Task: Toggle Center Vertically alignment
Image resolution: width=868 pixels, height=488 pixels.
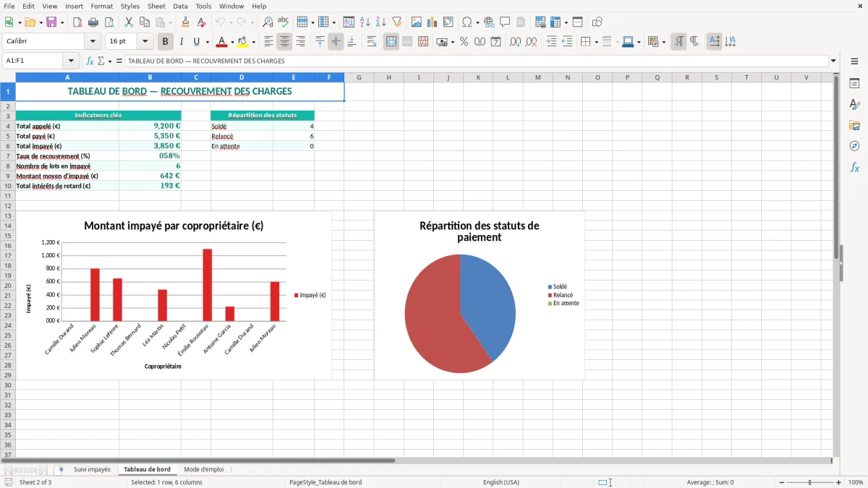Action: pos(336,42)
